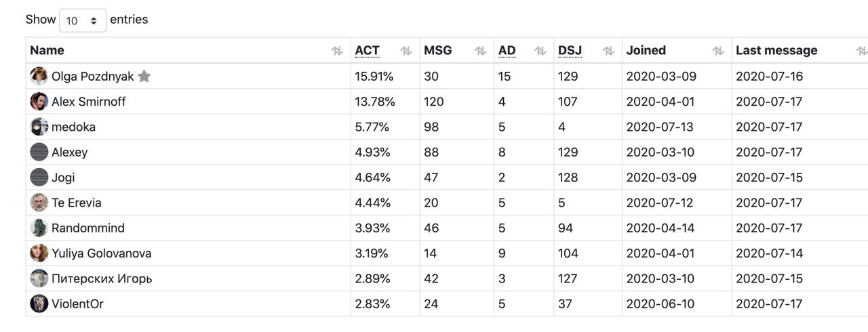Screen dimensions: 868x332
Task: Click the star icon beside Olga Pozdnyak
Action: (144, 77)
